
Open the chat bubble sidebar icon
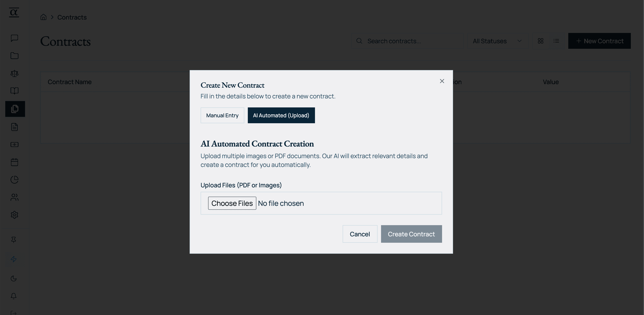tap(14, 38)
